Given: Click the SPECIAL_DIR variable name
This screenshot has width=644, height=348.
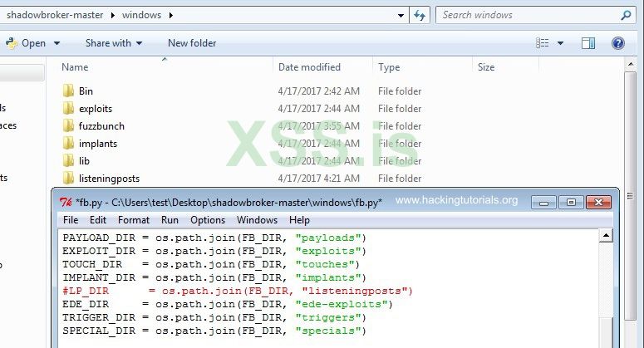Looking at the screenshot, I should point(99,331).
